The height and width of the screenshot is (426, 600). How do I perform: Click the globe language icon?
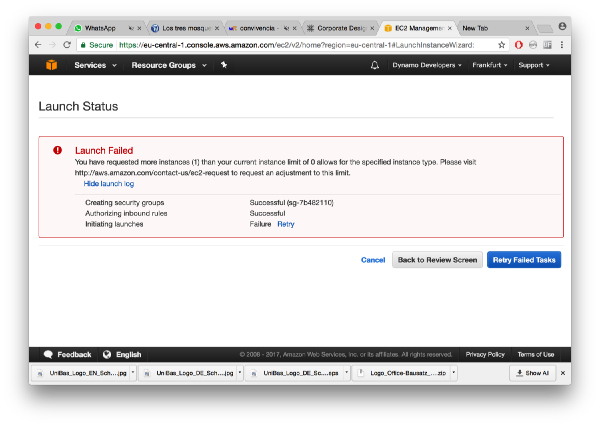pyautogui.click(x=107, y=354)
